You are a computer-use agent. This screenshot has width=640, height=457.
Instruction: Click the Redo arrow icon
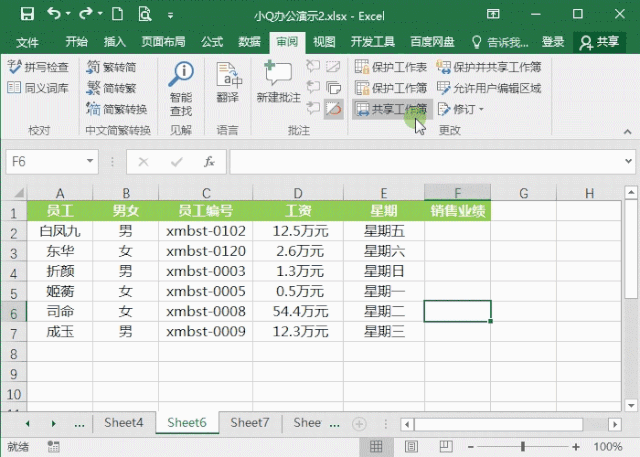click(86, 14)
